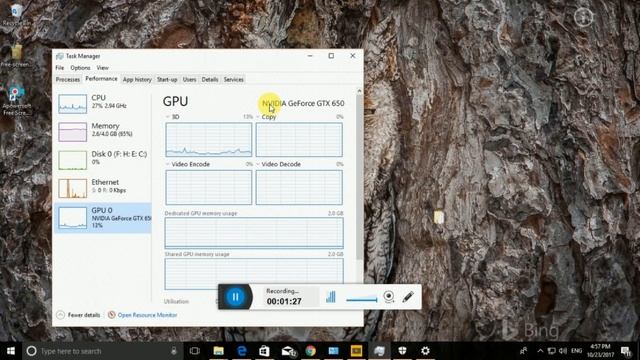Open Resource Monitor link

147,315
